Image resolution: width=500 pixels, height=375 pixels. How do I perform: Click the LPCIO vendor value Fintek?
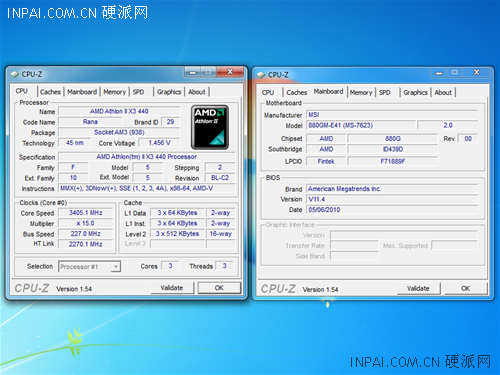coord(326,161)
